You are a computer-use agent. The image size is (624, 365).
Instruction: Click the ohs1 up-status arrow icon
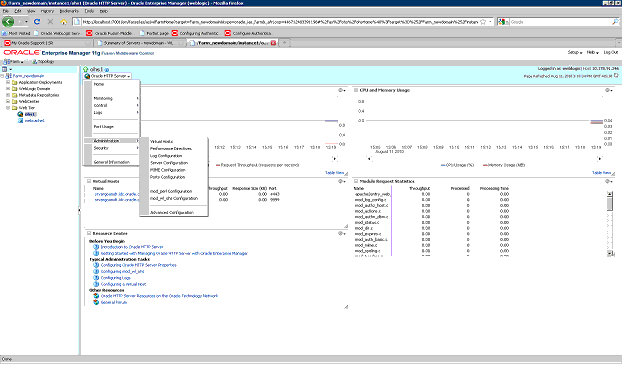[x=86, y=69]
